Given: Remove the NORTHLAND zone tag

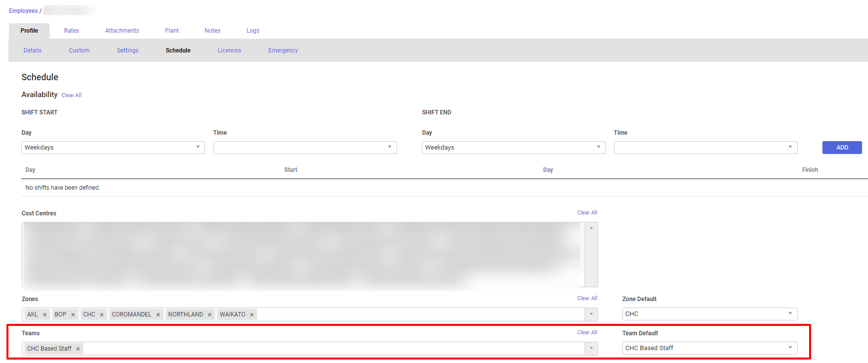Looking at the screenshot, I should click(209, 315).
